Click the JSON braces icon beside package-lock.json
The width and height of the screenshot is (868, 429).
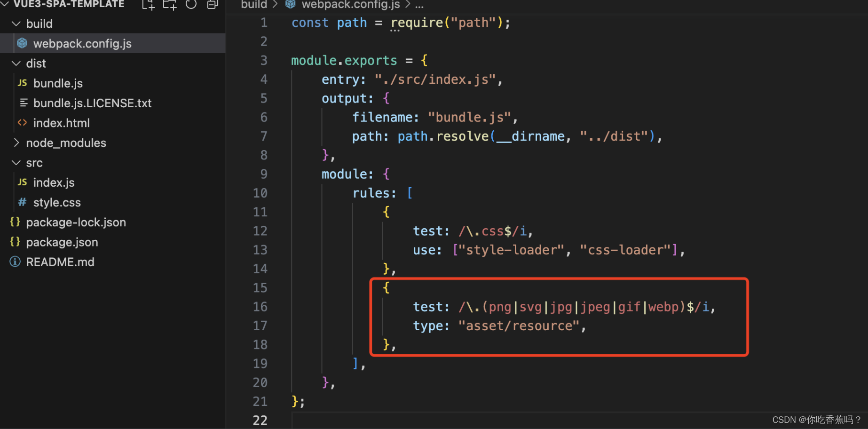[x=15, y=222]
